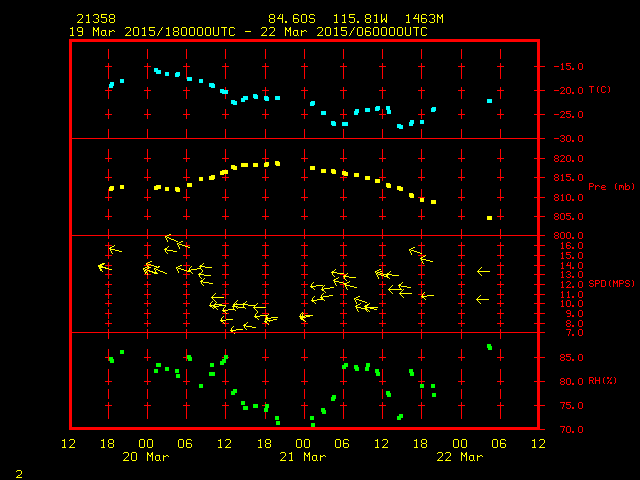The width and height of the screenshot is (640, 480).
Task: Select the T(C) temperature axis label
Action: click(600, 89)
